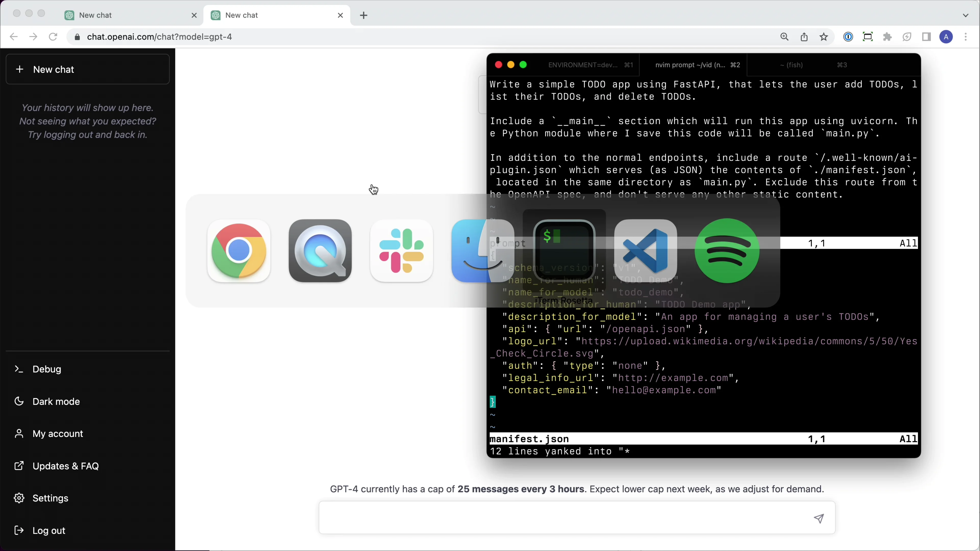Switch to Spotify in app switcher
The image size is (980, 551).
point(727,251)
